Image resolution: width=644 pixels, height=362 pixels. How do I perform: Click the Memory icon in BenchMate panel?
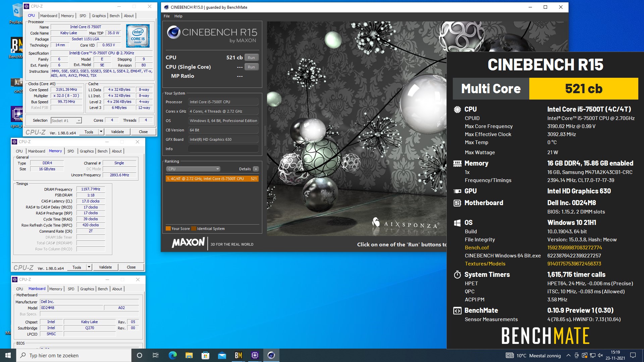[457, 163]
